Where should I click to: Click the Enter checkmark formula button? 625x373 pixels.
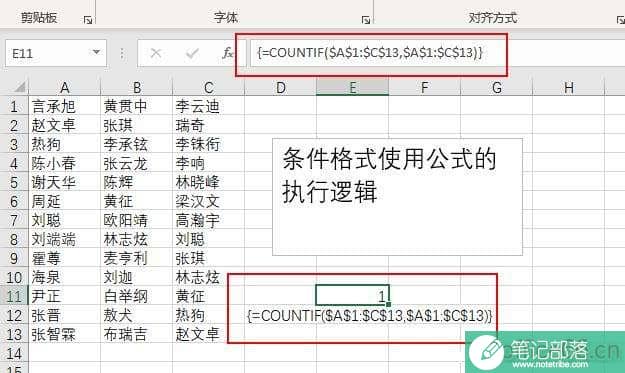pos(192,53)
